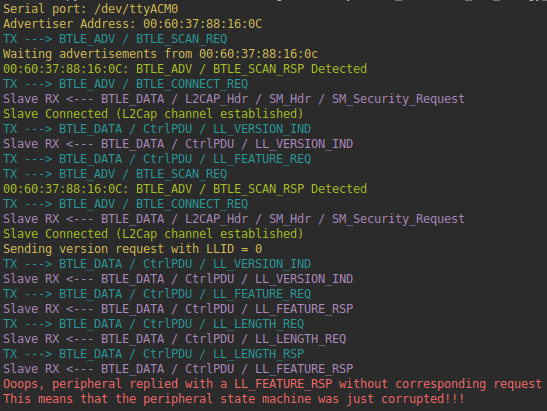This screenshot has height=411, width=547.
Task: Click the Waiting advertisements line
Action: pyautogui.click(x=160, y=54)
